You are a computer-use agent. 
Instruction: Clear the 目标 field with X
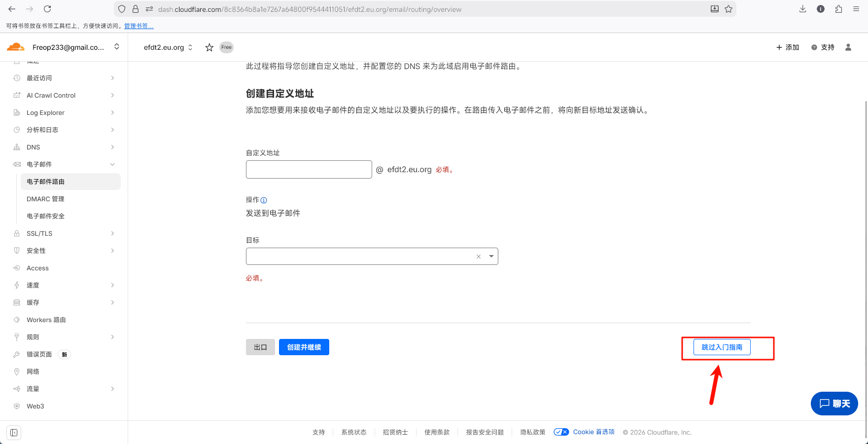pos(478,257)
